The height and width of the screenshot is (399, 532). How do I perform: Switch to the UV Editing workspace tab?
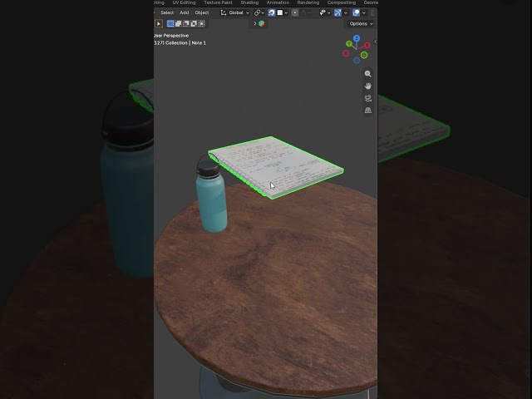click(184, 2)
